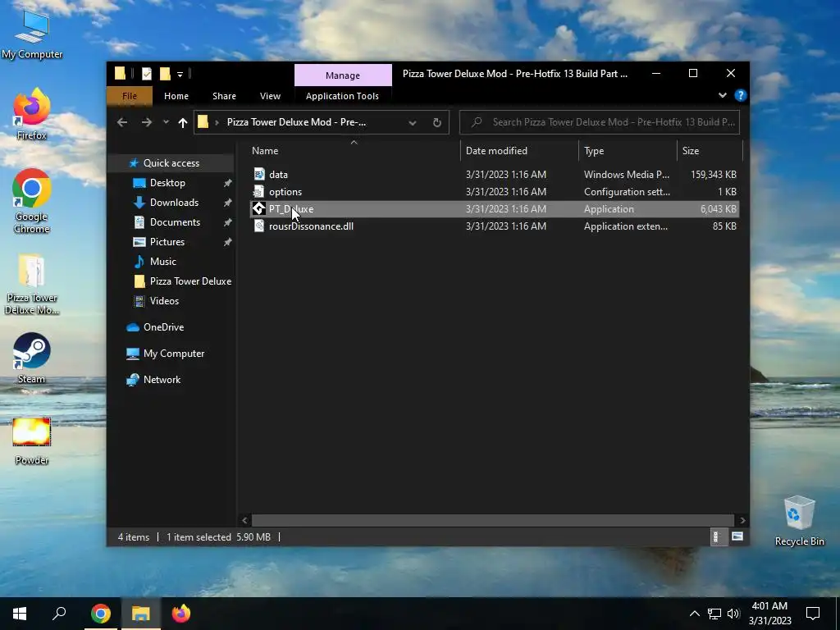Select the data file row
Viewport: 840px width, 630px height.
[495, 175]
